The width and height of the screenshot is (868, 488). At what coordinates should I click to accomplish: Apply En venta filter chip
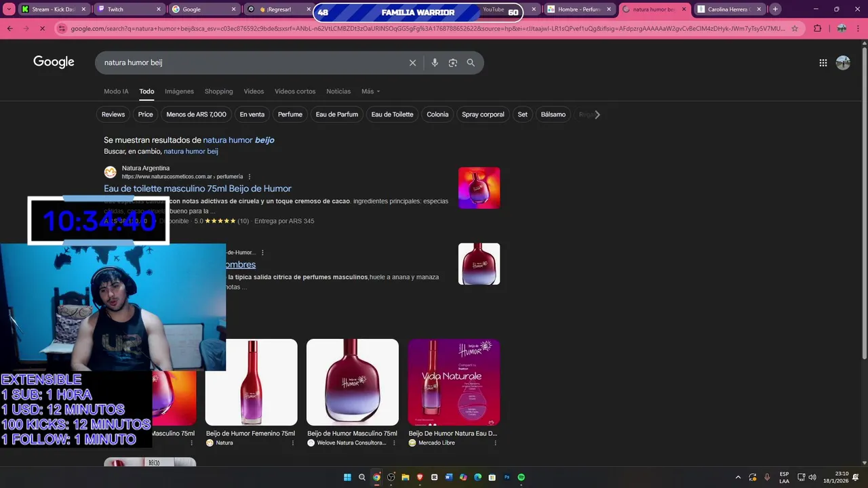252,115
